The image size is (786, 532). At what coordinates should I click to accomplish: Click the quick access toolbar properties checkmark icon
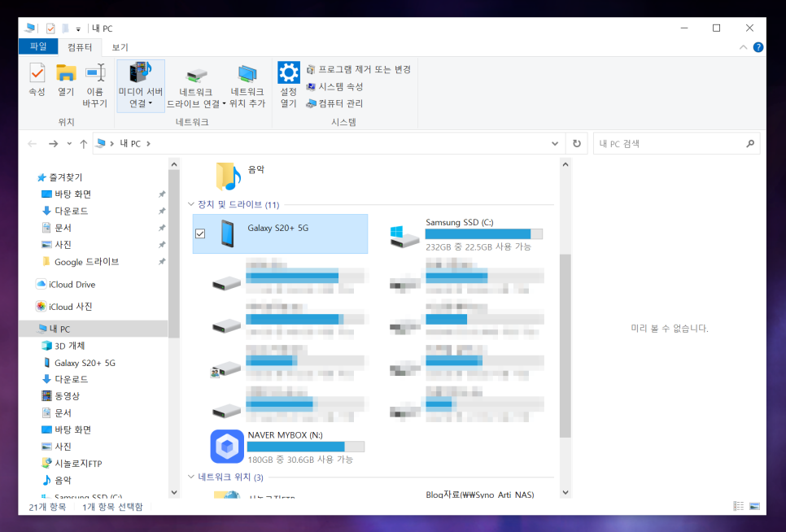click(x=50, y=28)
